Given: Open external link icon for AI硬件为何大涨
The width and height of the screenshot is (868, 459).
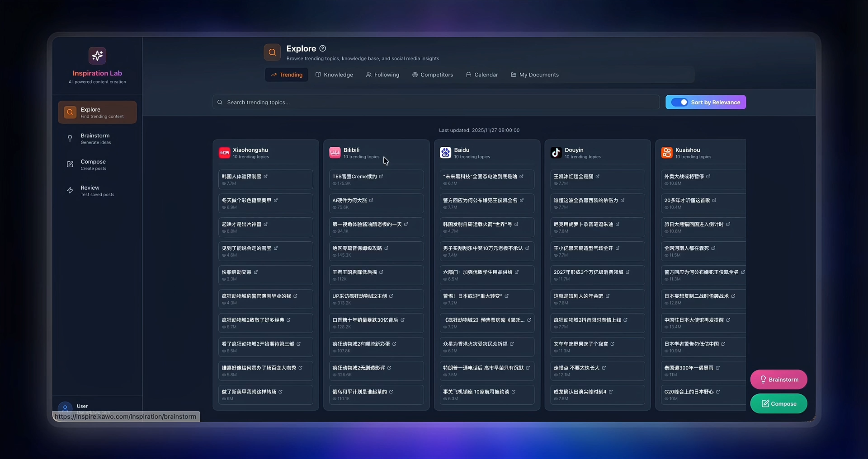Looking at the screenshot, I should pyautogui.click(x=371, y=200).
